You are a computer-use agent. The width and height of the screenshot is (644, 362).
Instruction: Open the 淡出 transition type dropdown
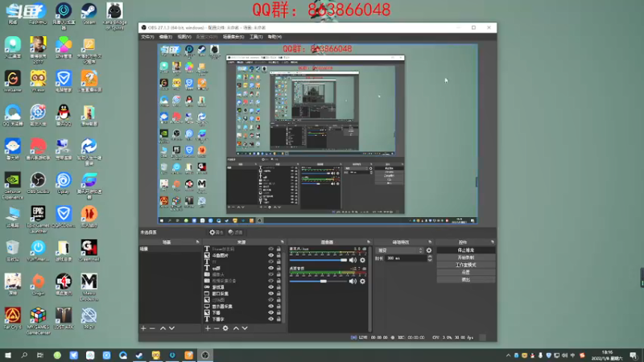tap(399, 250)
